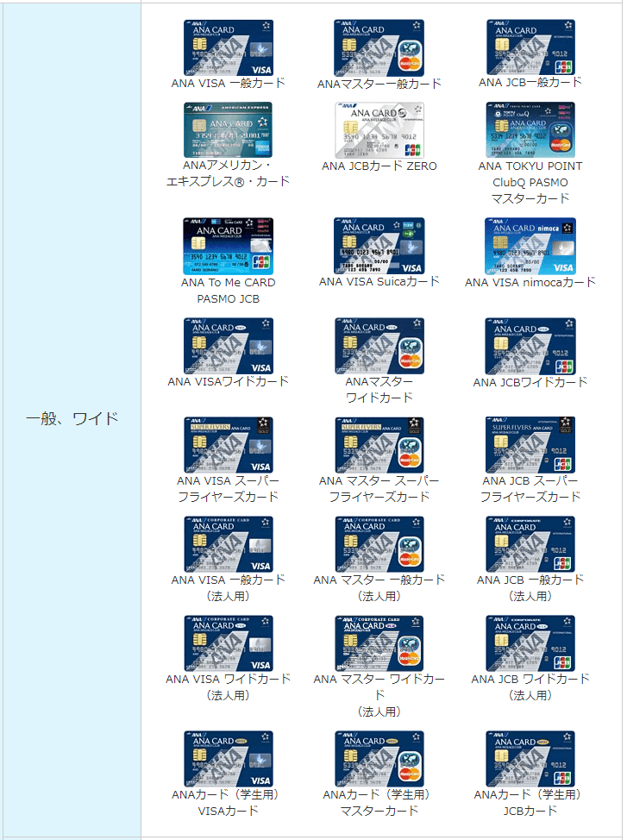Open the ANA VISA nimocaカード image
This screenshot has width=627, height=840.
530,247
